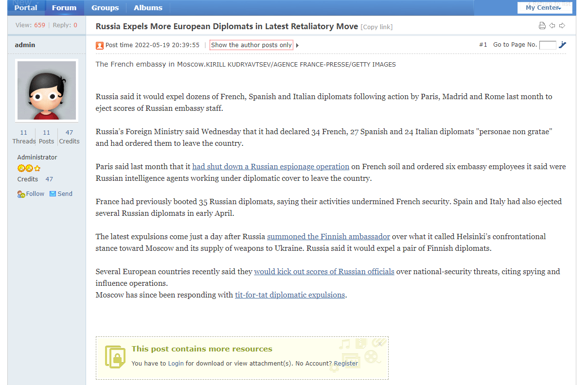The image size is (588, 385).
Task: Go to next thread arrow icon
Action: pos(562,26)
